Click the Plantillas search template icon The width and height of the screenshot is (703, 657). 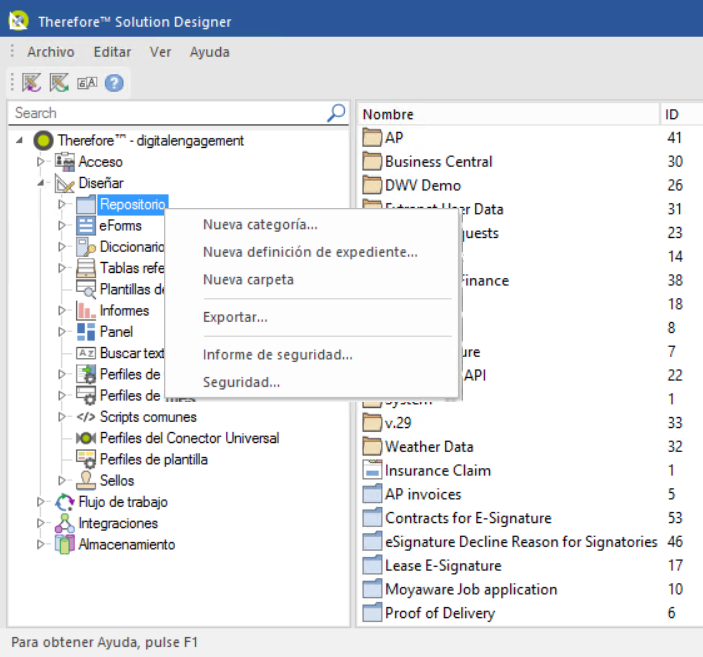86,289
